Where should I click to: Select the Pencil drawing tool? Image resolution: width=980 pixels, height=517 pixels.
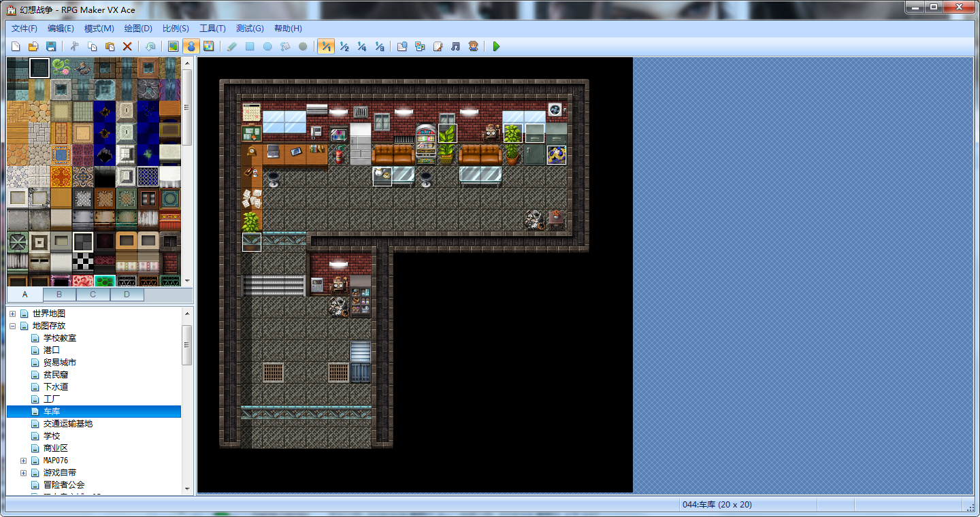click(232, 46)
